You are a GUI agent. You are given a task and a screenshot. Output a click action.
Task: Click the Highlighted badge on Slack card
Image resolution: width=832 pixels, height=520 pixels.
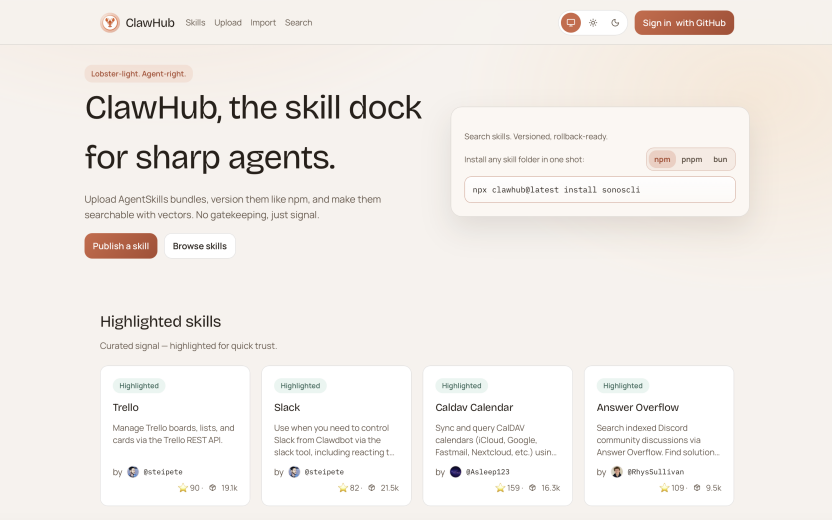pyautogui.click(x=300, y=386)
